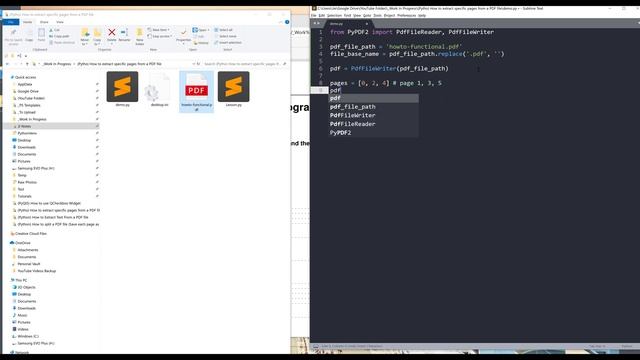Click the Rename icon in Explorer ribbon

click(x=124, y=32)
